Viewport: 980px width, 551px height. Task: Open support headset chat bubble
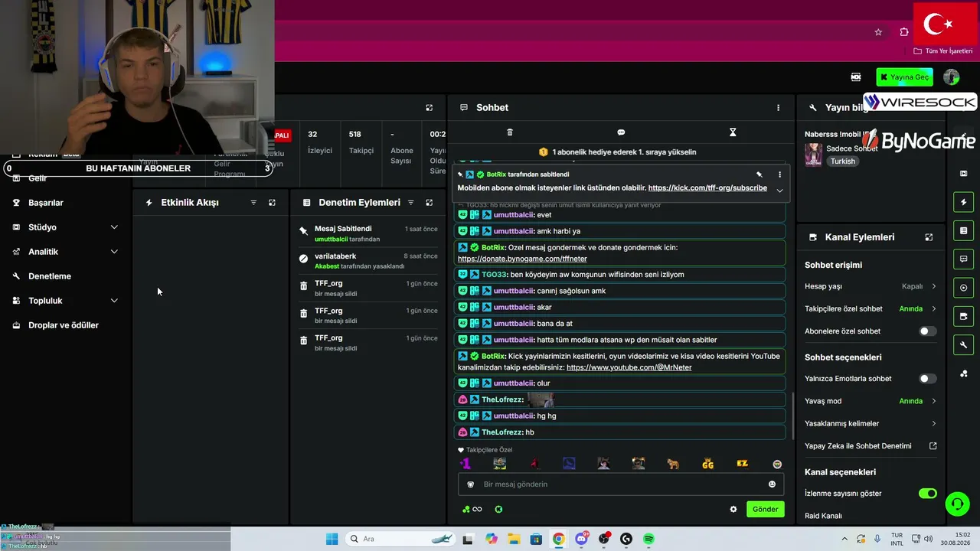(957, 504)
